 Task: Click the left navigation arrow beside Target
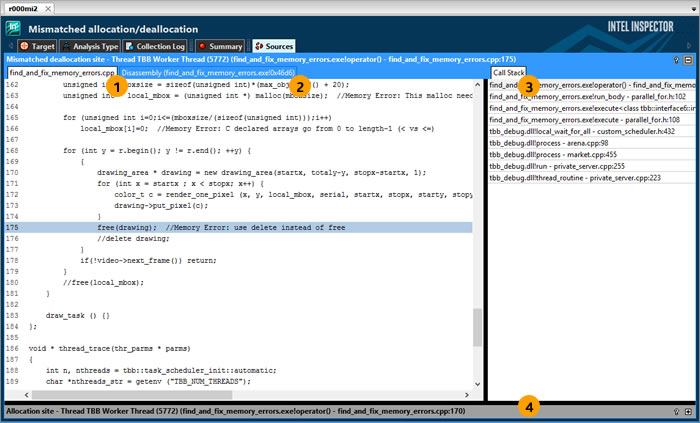click(x=11, y=46)
